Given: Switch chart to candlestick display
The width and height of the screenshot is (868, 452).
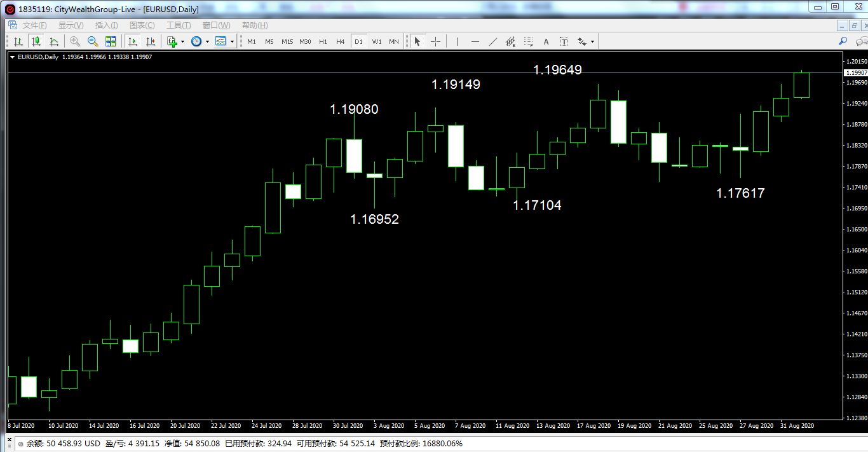Looking at the screenshot, I should point(36,41).
